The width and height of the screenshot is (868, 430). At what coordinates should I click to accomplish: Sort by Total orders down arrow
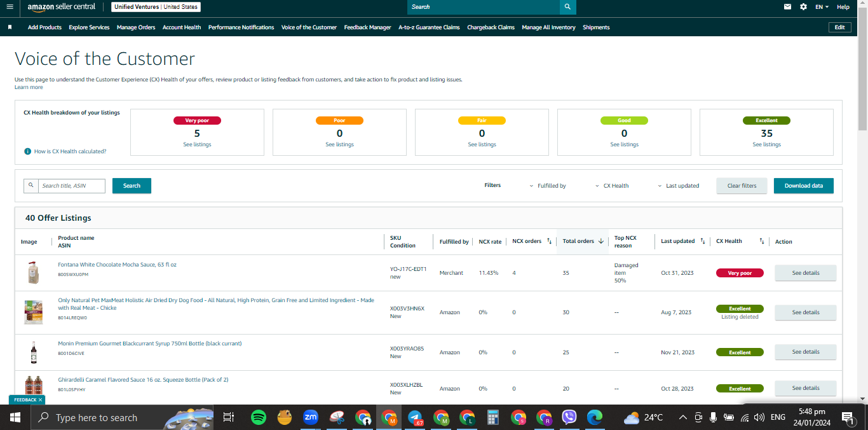click(601, 241)
